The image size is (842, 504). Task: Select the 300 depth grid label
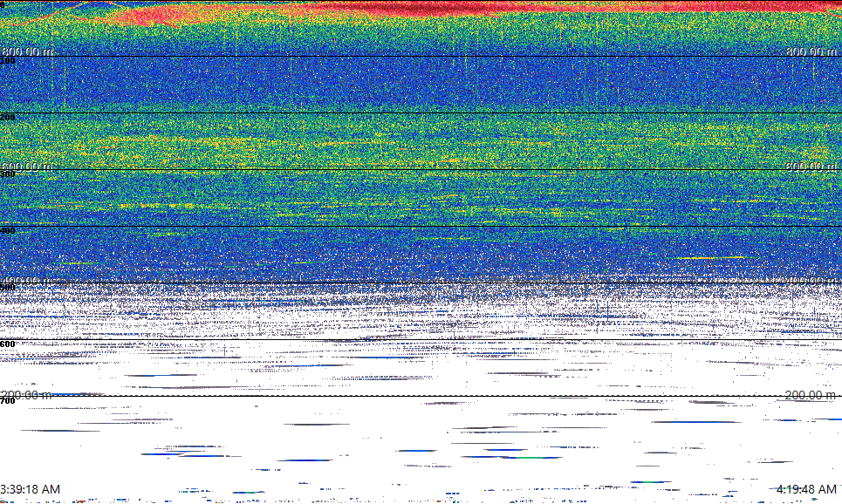(8, 174)
